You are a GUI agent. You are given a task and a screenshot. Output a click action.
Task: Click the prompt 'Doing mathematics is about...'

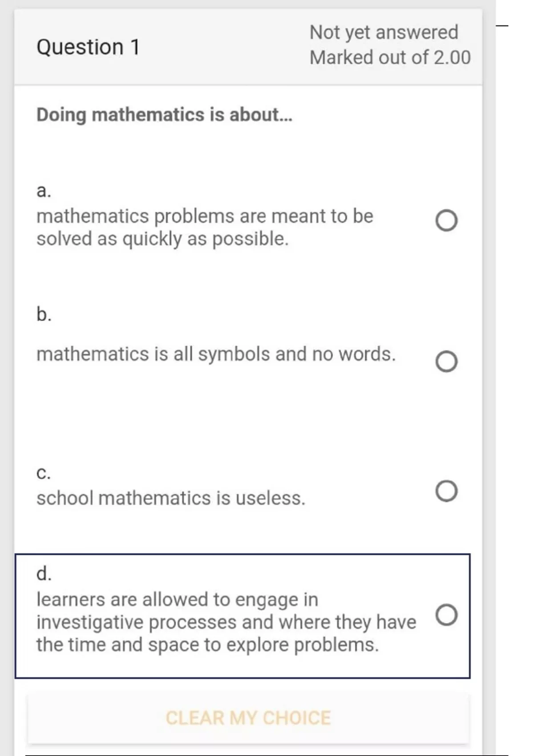pos(164,115)
